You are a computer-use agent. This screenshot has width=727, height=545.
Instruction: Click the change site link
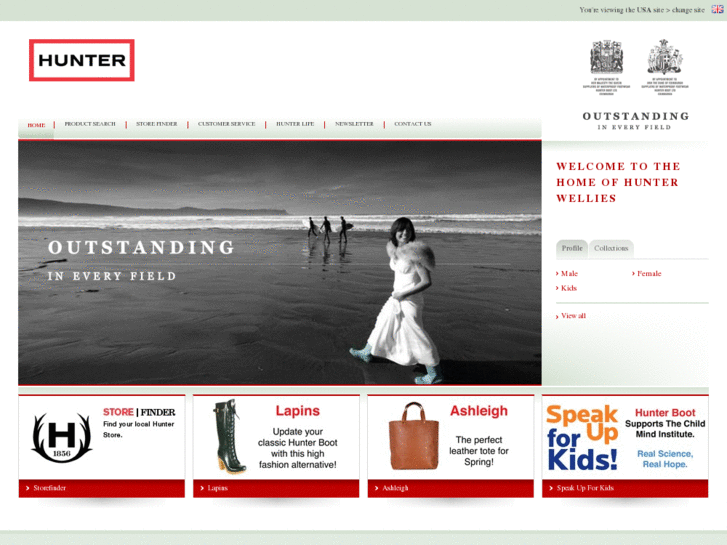688,10
